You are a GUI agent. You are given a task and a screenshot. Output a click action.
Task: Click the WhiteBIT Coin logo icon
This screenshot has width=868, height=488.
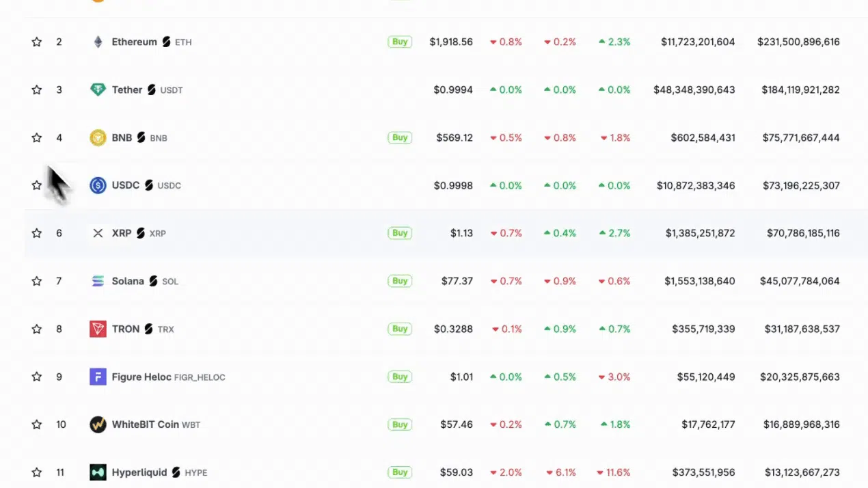(x=98, y=424)
